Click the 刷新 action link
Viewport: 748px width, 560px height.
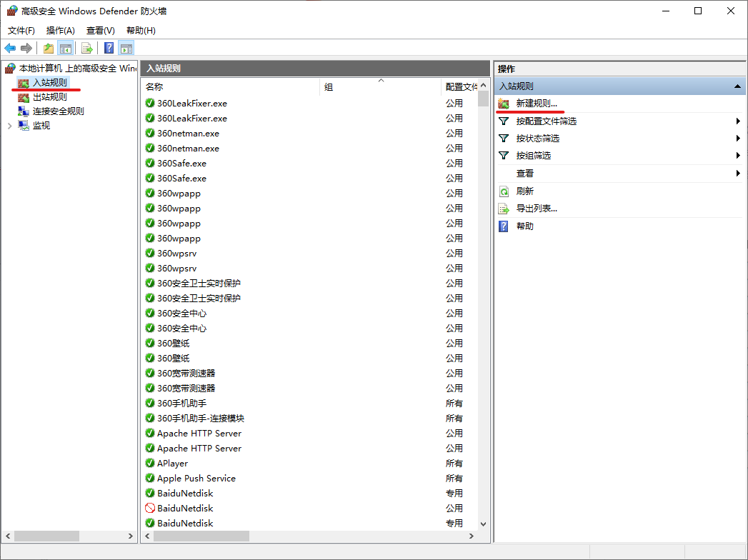click(x=525, y=191)
